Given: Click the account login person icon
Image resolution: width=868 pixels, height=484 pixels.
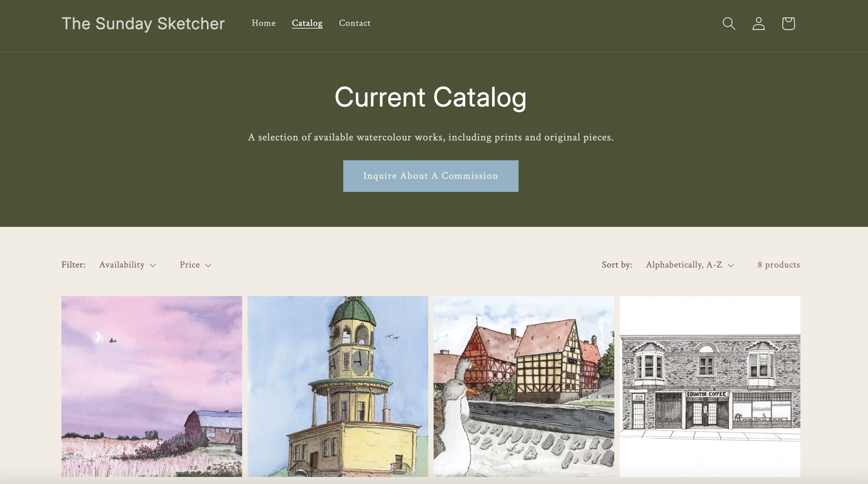Looking at the screenshot, I should tap(758, 23).
